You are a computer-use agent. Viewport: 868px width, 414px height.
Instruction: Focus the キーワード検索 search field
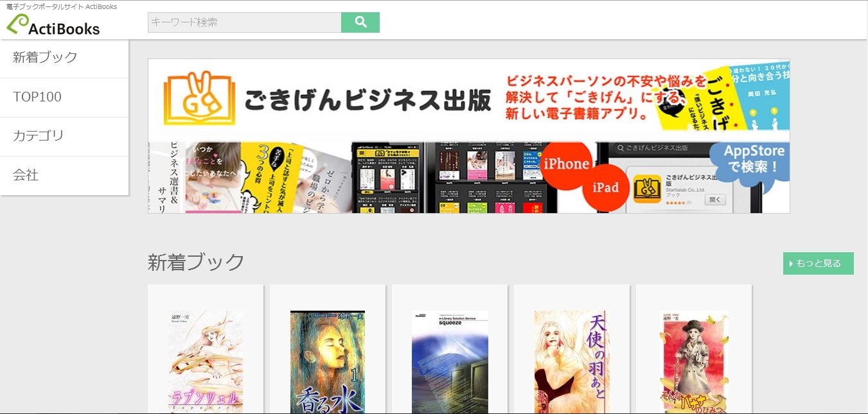244,22
